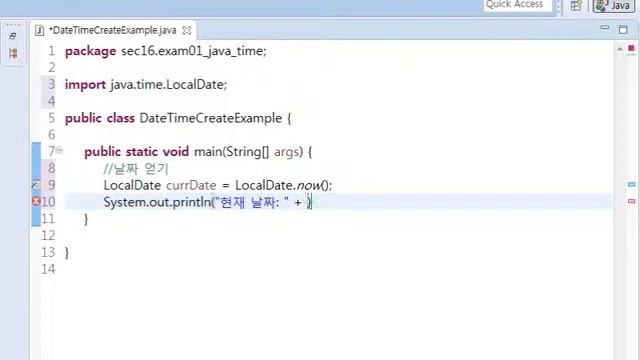Click the 'main' method name on line 7
640x360 pixels.
coord(208,152)
